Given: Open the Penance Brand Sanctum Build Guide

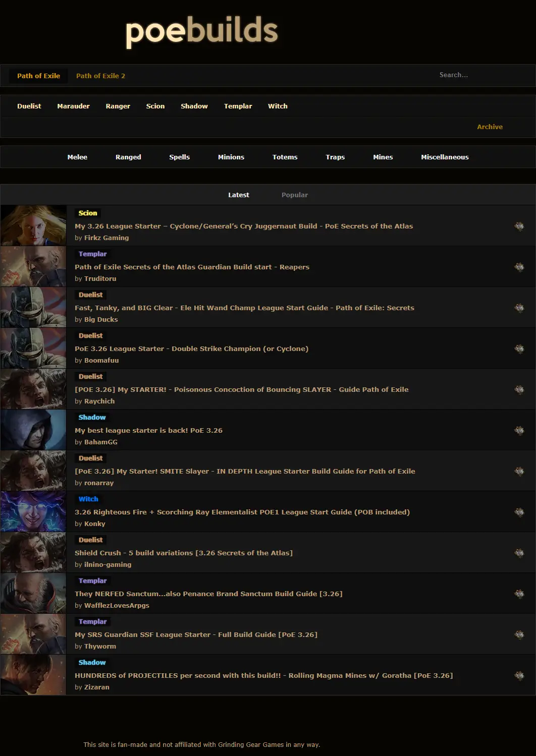Looking at the screenshot, I should pos(208,594).
